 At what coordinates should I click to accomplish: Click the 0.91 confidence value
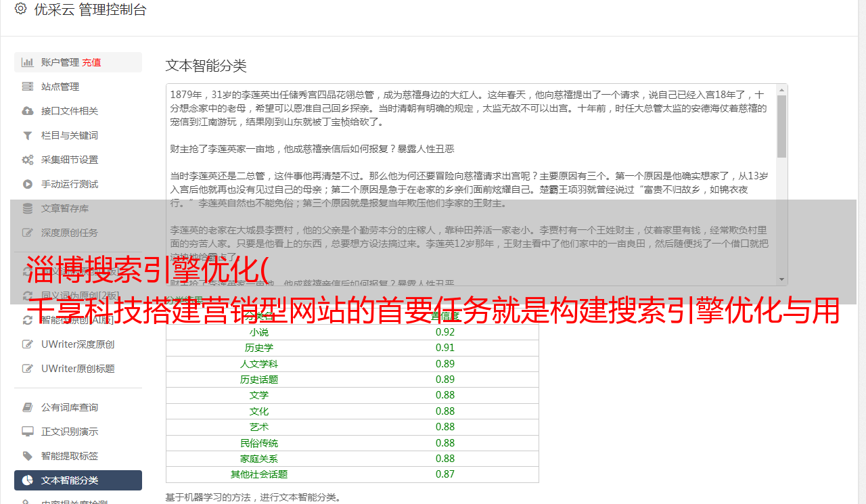(x=445, y=348)
